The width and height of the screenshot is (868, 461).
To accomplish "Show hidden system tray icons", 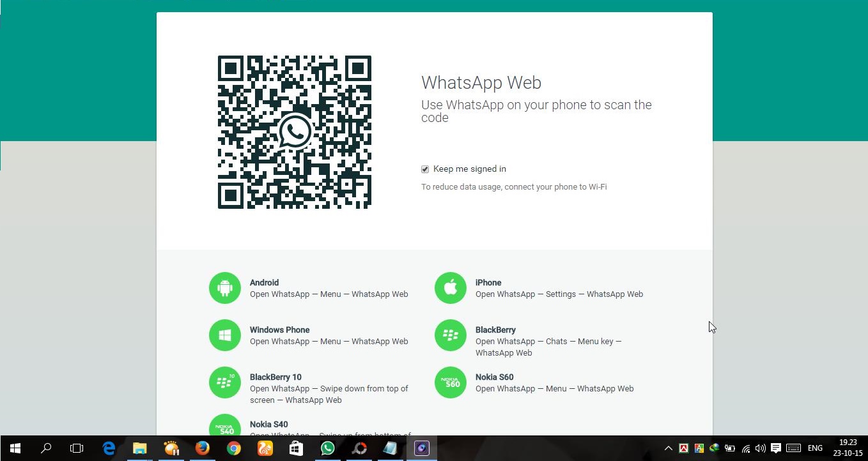I will coord(669,448).
